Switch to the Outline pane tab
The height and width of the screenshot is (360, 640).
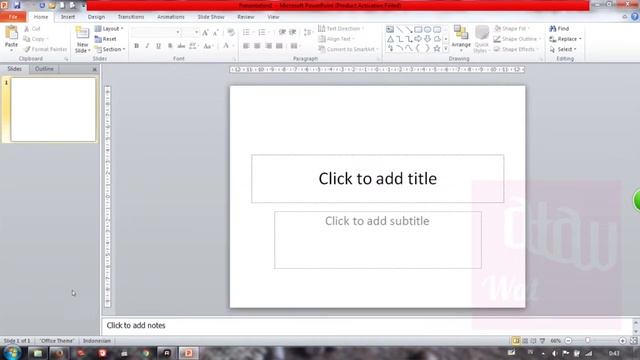click(44, 69)
